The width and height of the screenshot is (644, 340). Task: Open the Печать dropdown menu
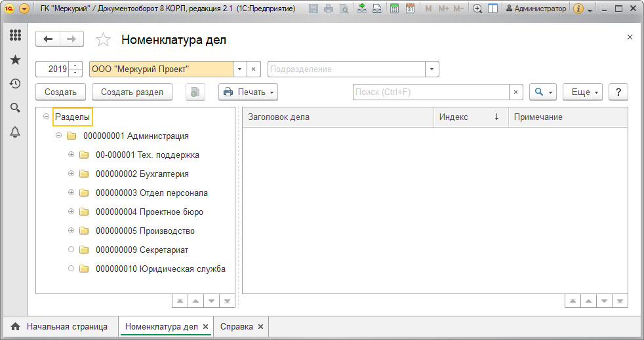[248, 92]
